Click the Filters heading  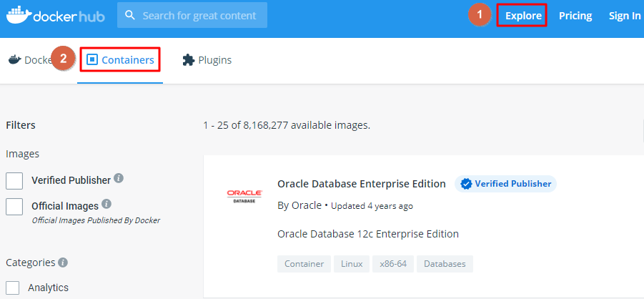point(21,125)
